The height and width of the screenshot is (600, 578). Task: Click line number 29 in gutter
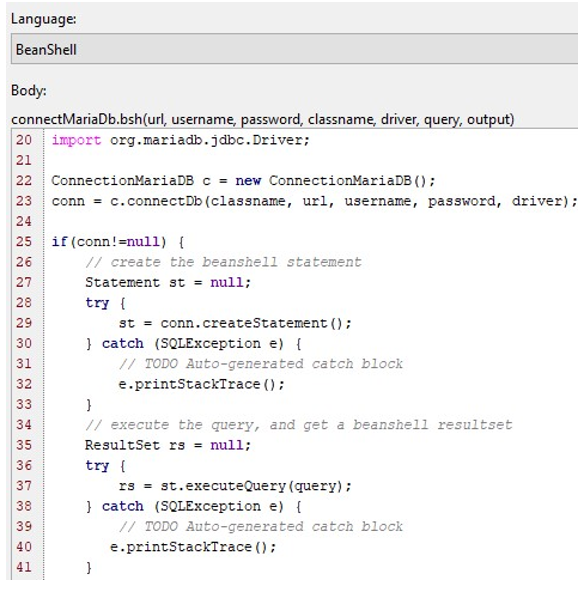[x=24, y=323]
